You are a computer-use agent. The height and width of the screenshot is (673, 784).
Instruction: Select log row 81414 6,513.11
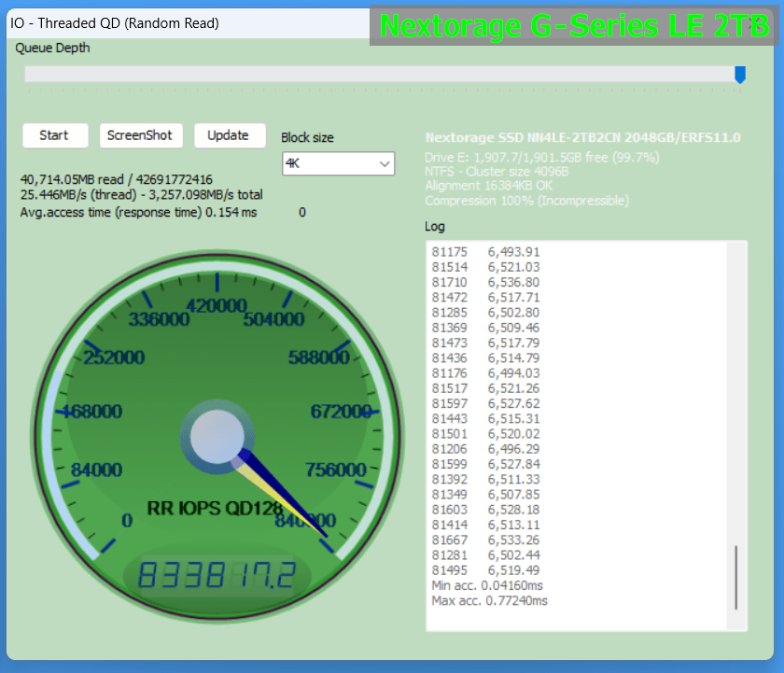[x=485, y=525]
